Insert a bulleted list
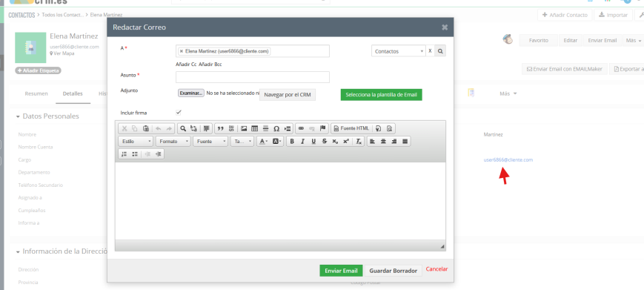Screen dimensions: 644x290 pyautogui.click(x=135, y=154)
